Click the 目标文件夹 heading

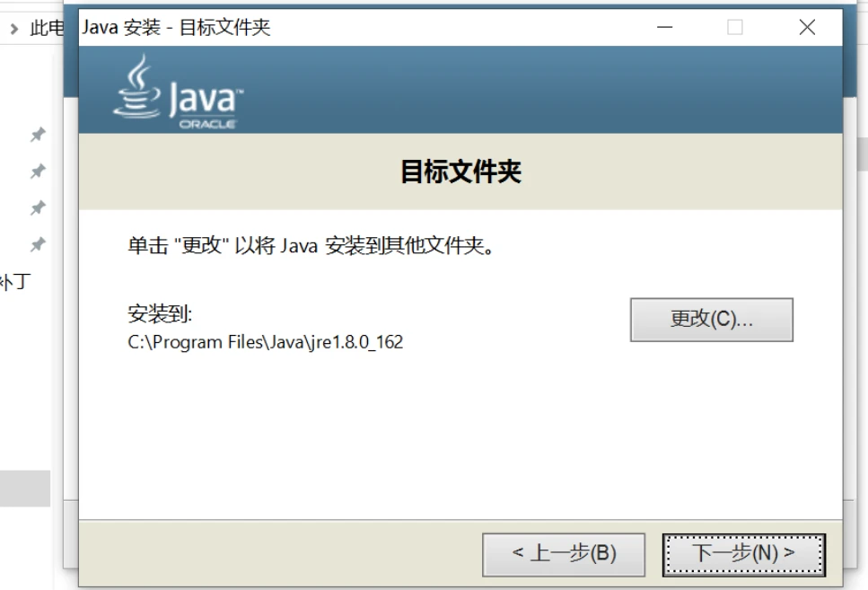(x=460, y=172)
